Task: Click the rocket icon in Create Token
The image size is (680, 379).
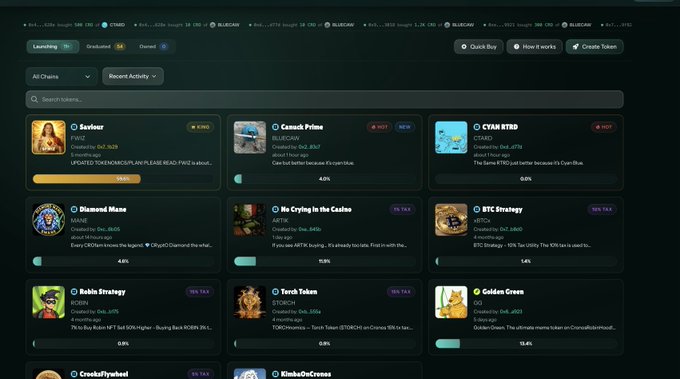Action: coord(575,46)
